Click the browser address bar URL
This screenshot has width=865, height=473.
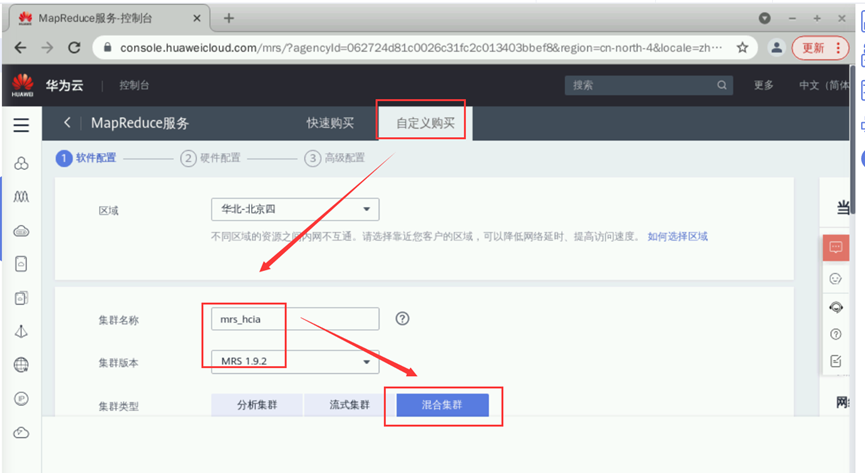click(421, 47)
